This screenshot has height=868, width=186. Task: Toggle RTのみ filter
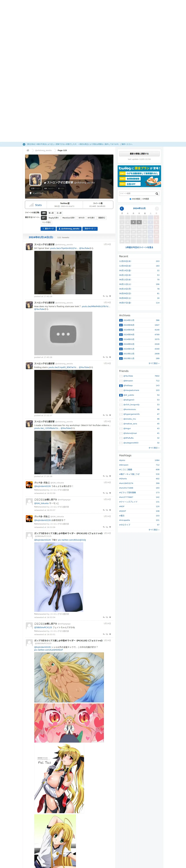coord(82,218)
